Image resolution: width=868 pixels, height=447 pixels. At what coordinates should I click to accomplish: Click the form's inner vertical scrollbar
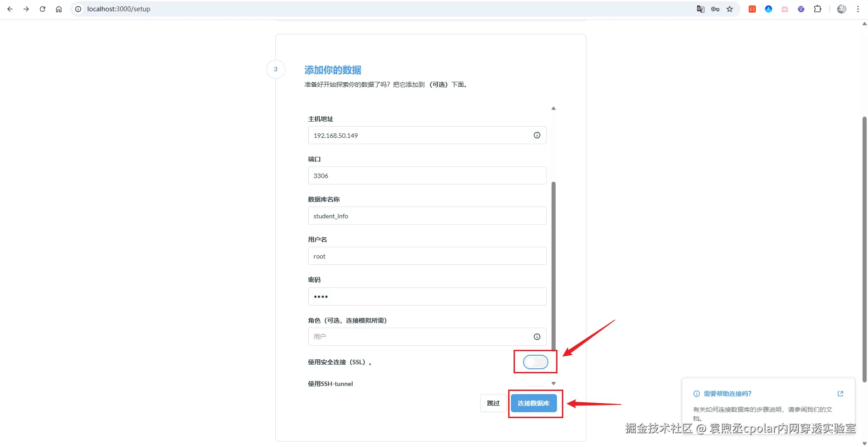pyautogui.click(x=553, y=266)
